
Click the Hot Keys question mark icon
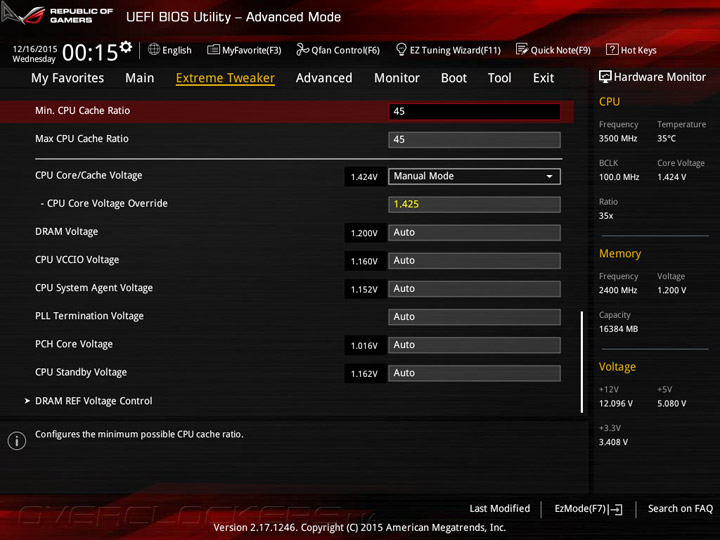pos(612,49)
